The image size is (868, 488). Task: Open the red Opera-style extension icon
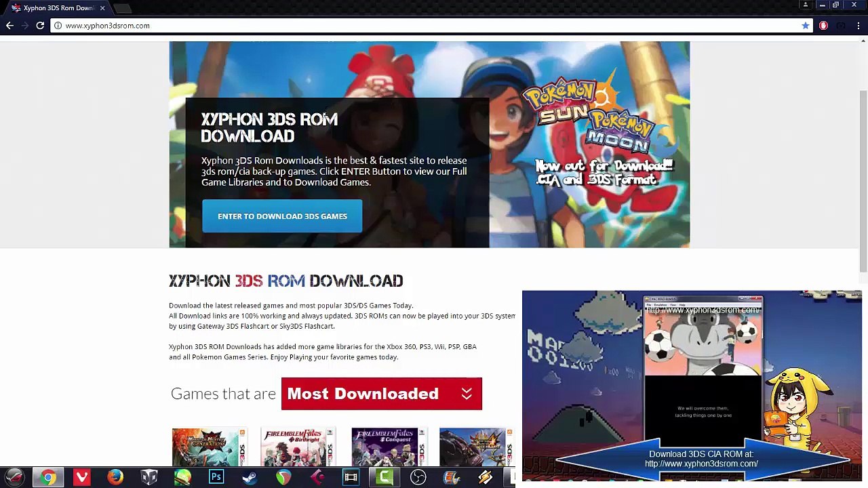[823, 26]
